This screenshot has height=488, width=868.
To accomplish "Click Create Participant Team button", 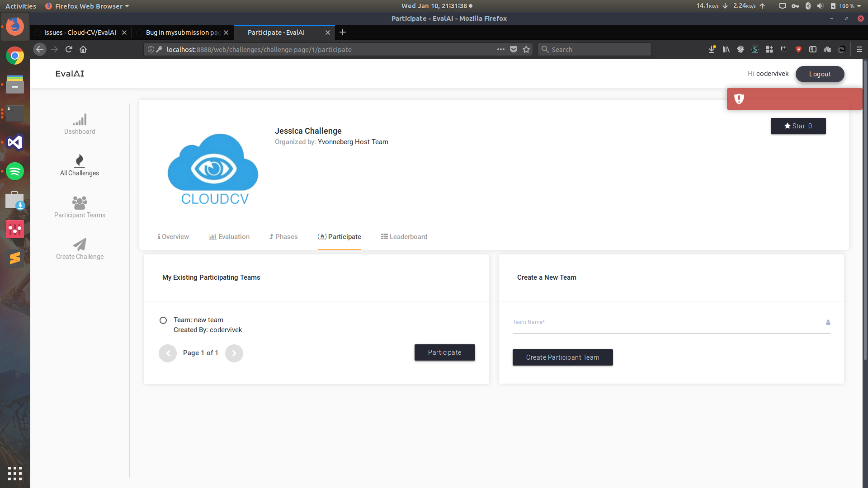I will click(x=563, y=357).
